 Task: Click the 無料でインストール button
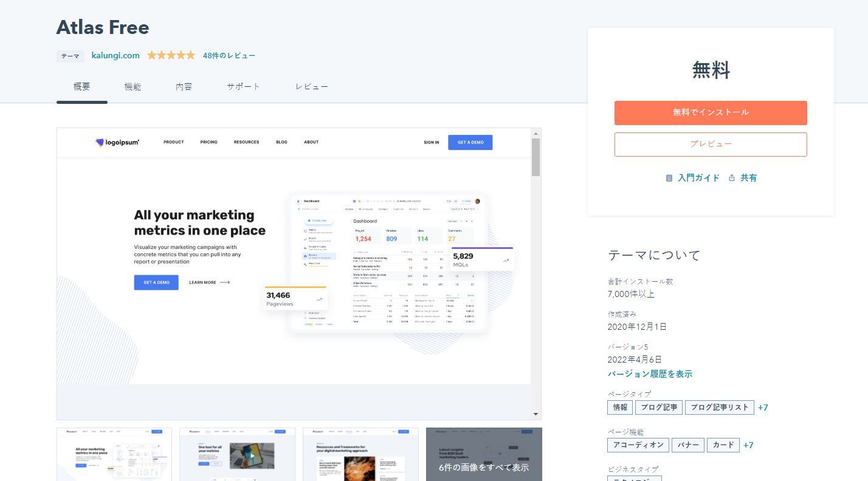click(x=711, y=113)
